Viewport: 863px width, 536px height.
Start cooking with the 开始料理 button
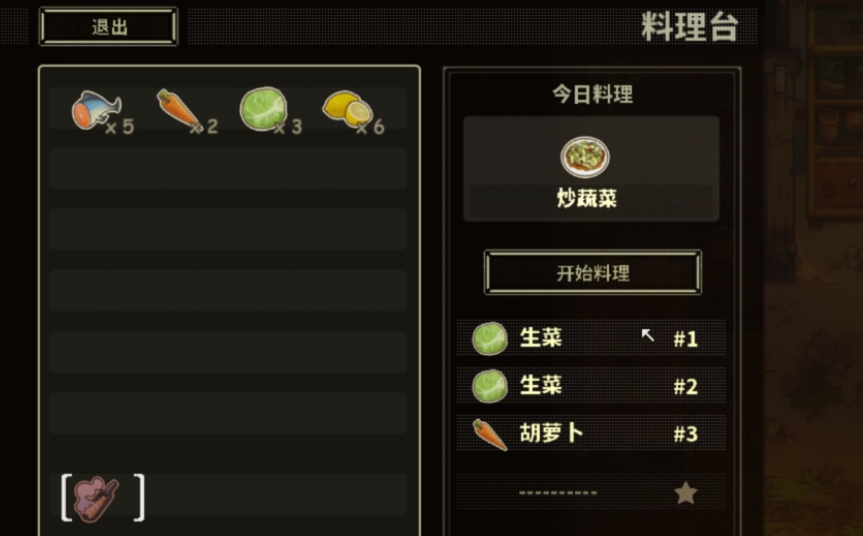[x=593, y=272]
